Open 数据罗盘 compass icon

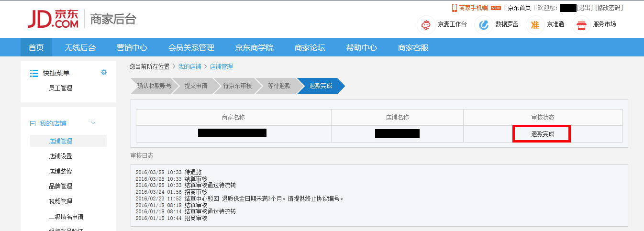[x=484, y=24]
